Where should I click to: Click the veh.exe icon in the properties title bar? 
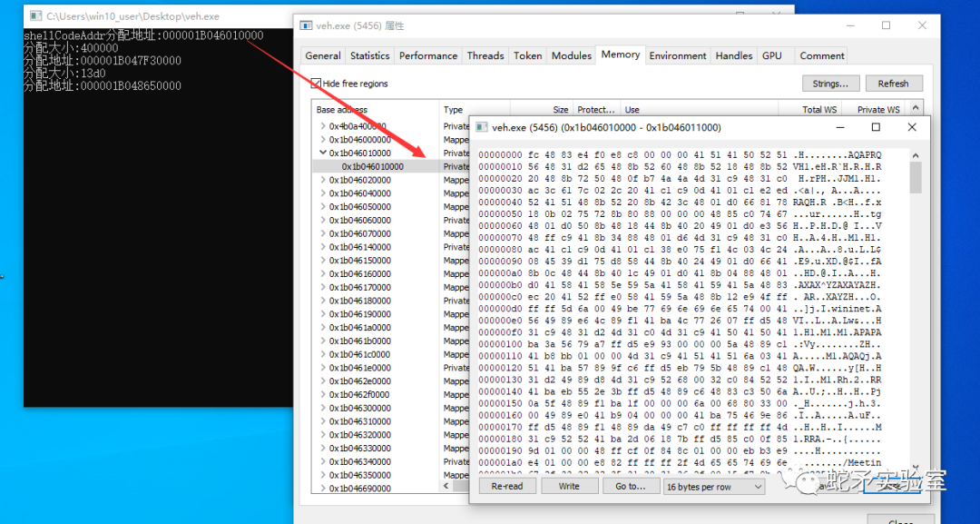304,25
